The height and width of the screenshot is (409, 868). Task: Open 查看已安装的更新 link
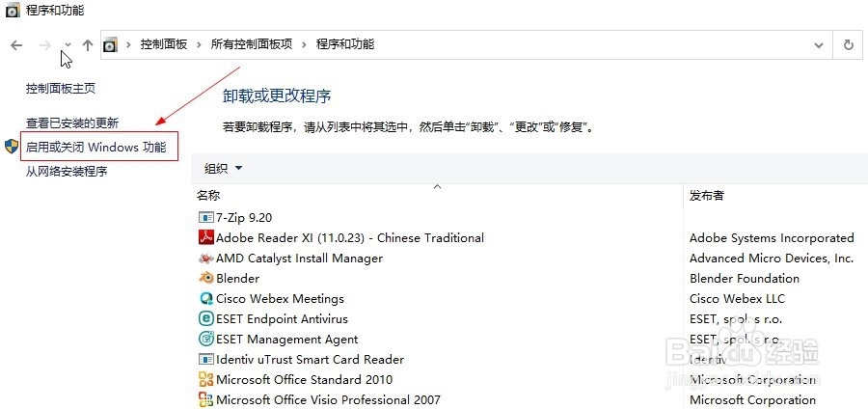(72, 123)
